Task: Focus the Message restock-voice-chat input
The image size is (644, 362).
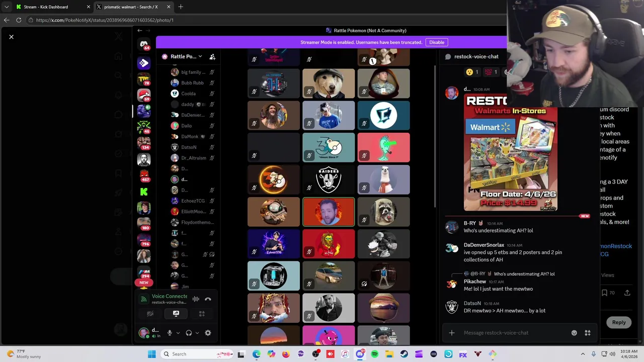Action: (x=513, y=333)
